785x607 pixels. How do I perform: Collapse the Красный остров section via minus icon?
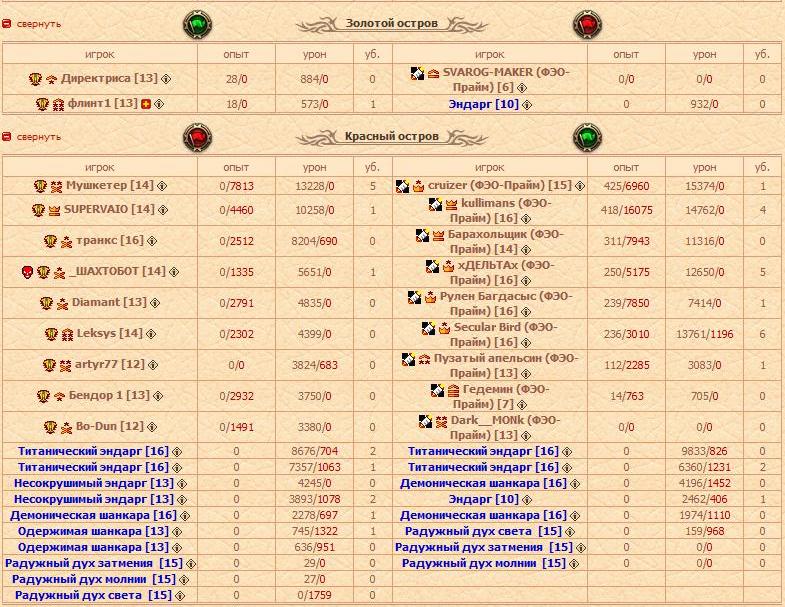point(7,137)
